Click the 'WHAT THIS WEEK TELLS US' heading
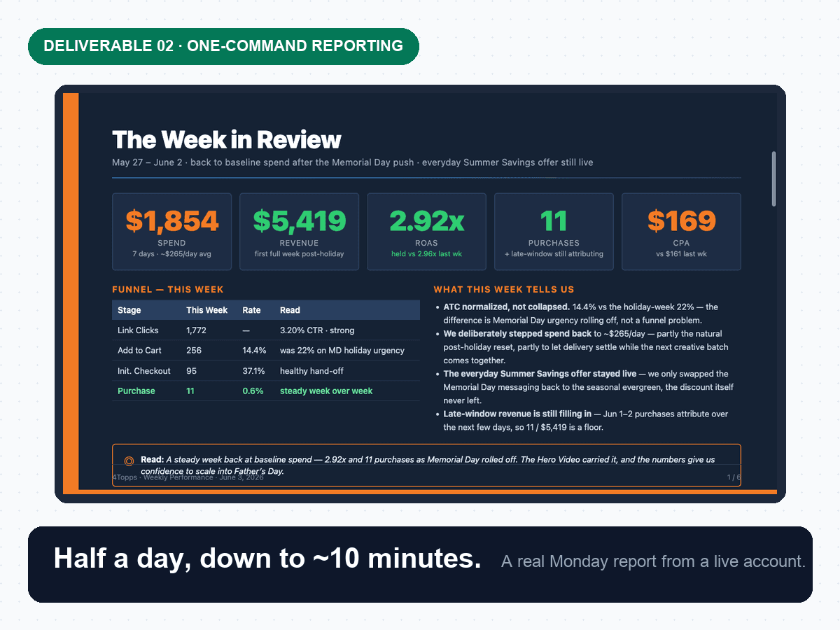The height and width of the screenshot is (630, 840). [x=504, y=289]
